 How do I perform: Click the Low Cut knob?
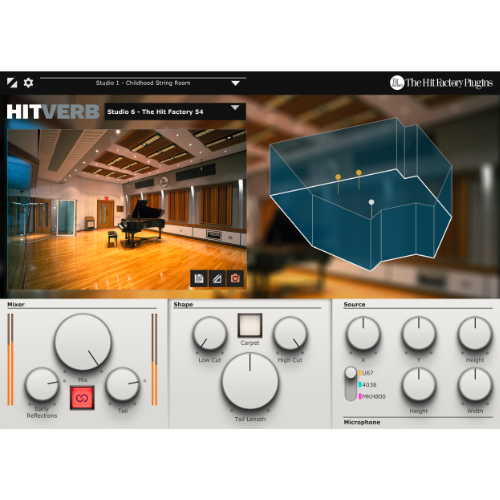(x=210, y=334)
